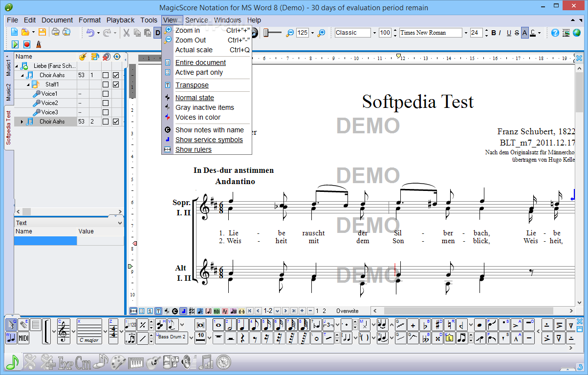Click the double flat accidental button
The height and width of the screenshot is (375, 588).
tap(425, 338)
